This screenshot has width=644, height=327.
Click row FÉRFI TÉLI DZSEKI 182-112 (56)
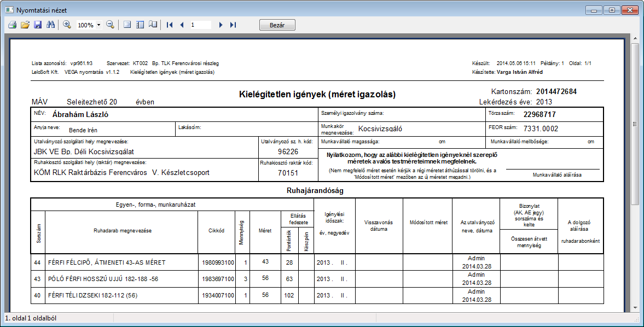[317, 295]
